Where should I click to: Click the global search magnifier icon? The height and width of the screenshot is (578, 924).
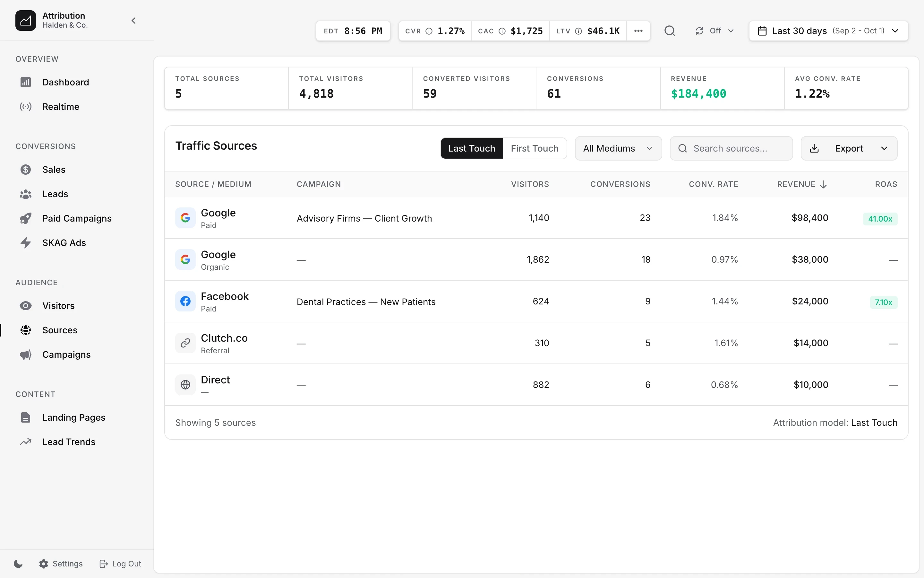[x=670, y=31]
